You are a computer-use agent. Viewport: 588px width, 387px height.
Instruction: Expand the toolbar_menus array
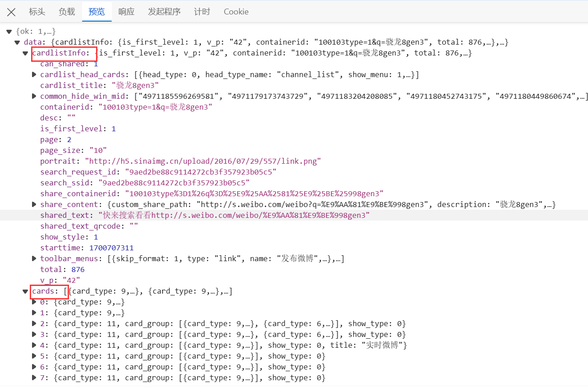34,258
